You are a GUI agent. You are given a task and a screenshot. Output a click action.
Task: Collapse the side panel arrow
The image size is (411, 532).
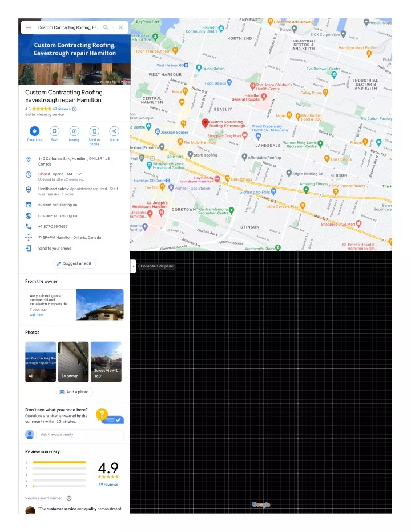133,266
